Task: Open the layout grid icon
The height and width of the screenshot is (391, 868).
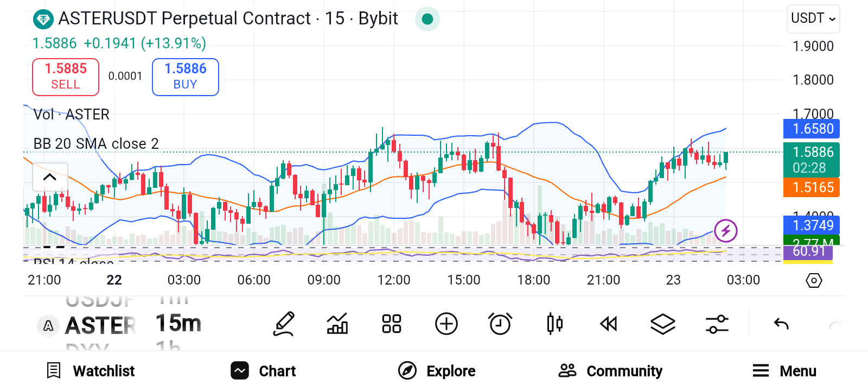Action: point(391,324)
